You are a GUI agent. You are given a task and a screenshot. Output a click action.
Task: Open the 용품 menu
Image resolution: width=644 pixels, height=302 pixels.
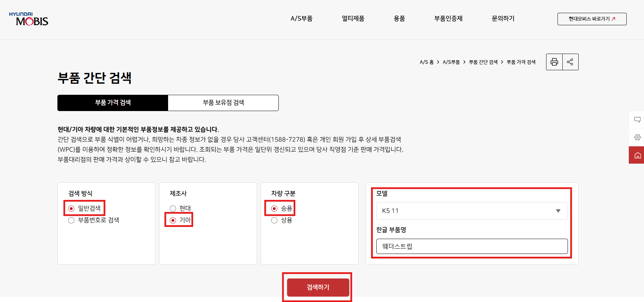click(x=399, y=19)
